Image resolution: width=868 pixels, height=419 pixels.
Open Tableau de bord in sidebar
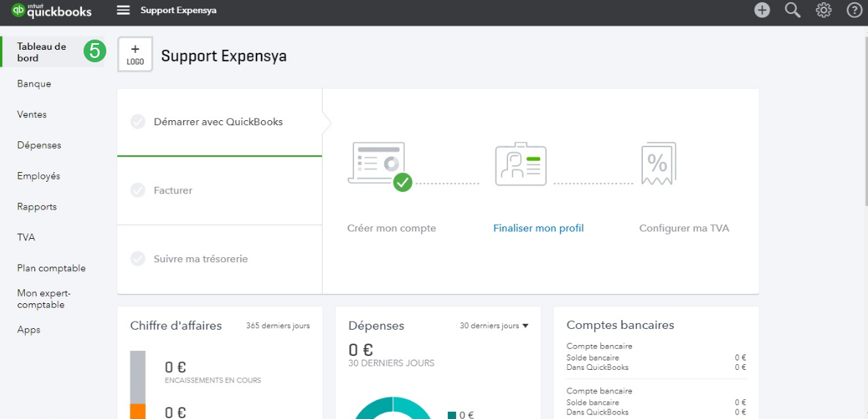[53, 52]
